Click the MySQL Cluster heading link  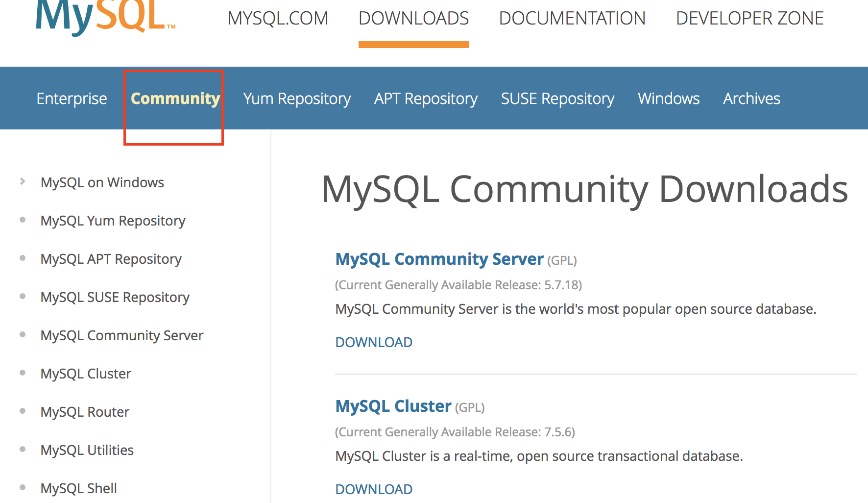tap(393, 406)
